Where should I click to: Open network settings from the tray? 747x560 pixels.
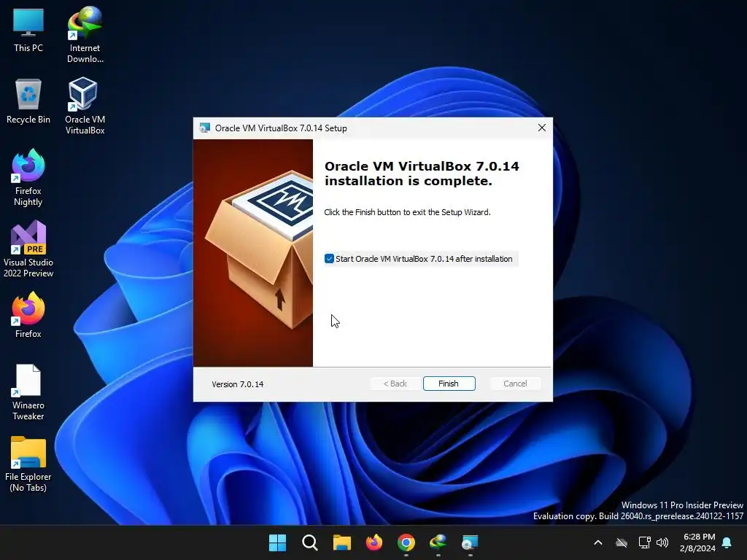click(x=645, y=542)
